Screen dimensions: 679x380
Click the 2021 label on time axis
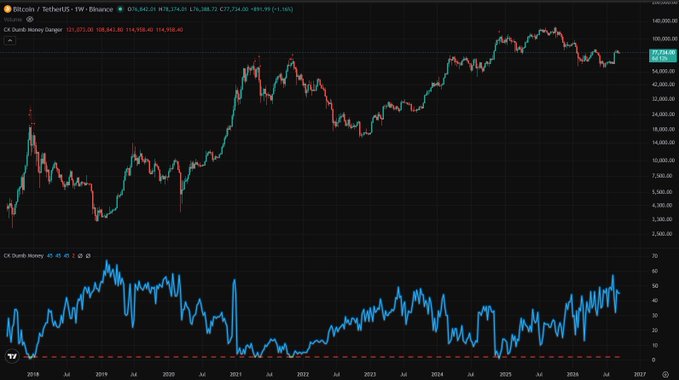pyautogui.click(x=236, y=374)
